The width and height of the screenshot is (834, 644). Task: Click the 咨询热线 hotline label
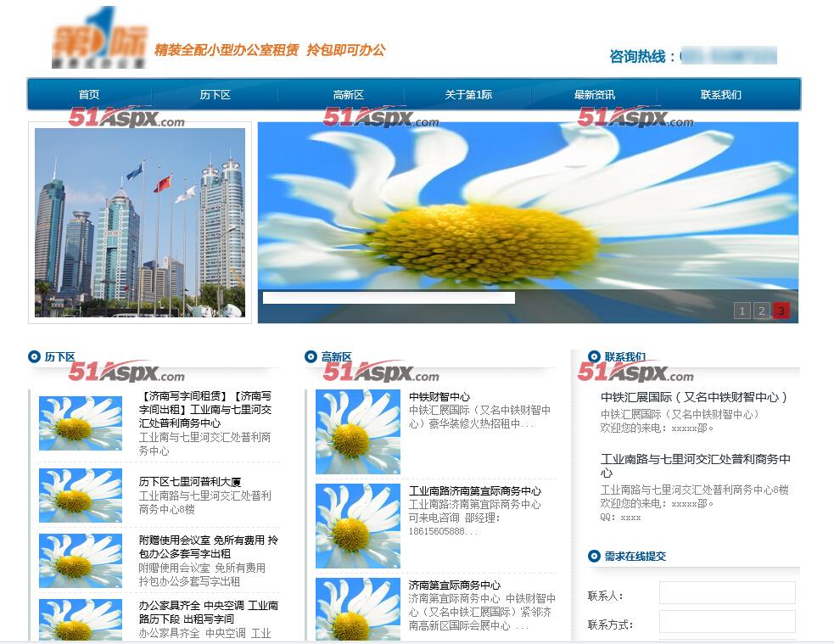(x=642, y=56)
